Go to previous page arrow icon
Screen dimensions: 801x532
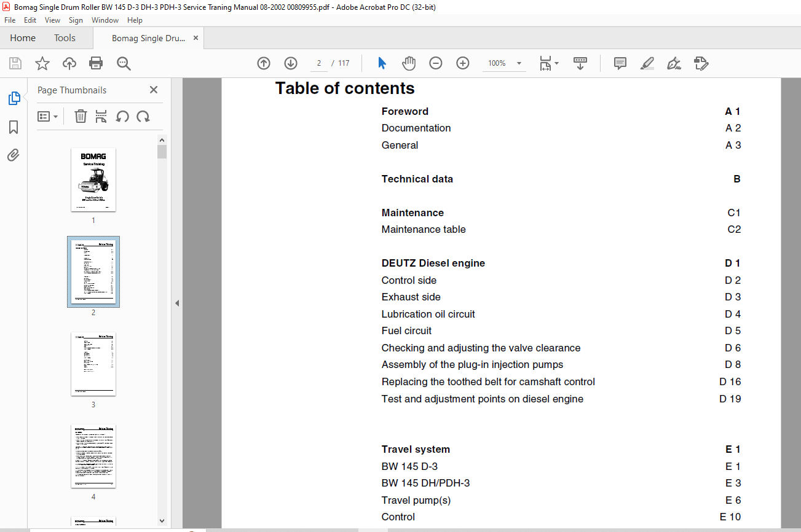tap(264, 63)
